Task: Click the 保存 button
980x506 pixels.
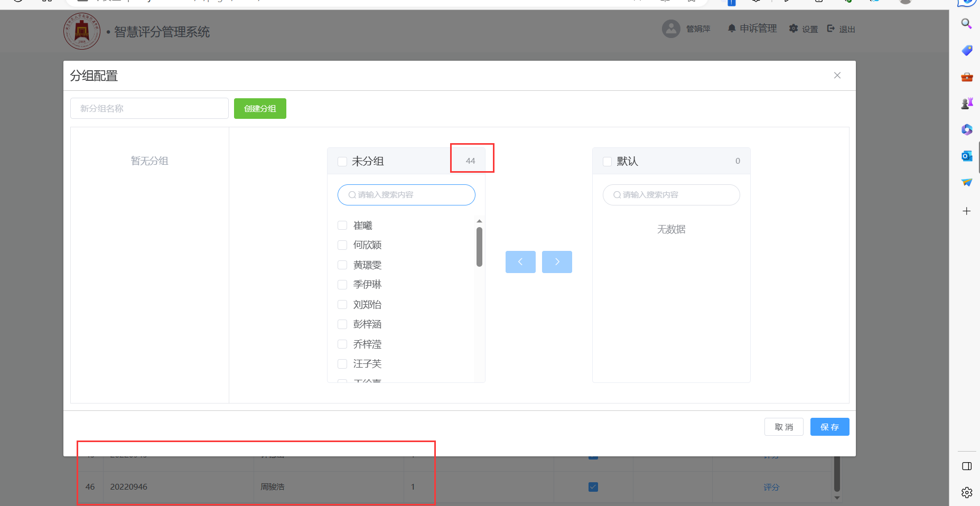Action: [x=829, y=427]
